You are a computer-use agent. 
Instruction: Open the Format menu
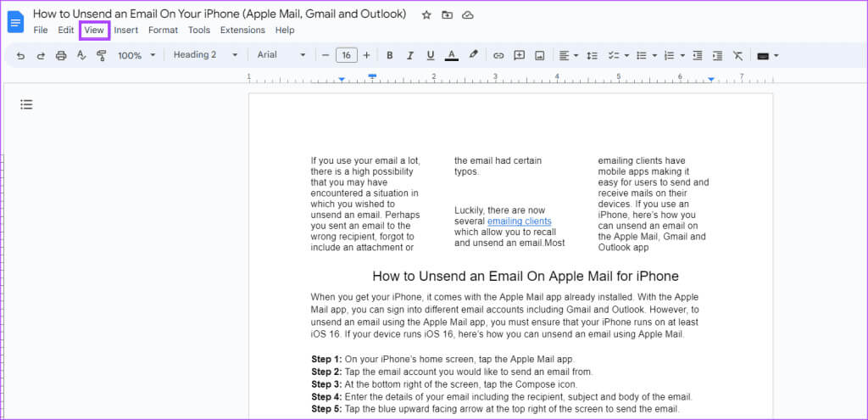[164, 30]
